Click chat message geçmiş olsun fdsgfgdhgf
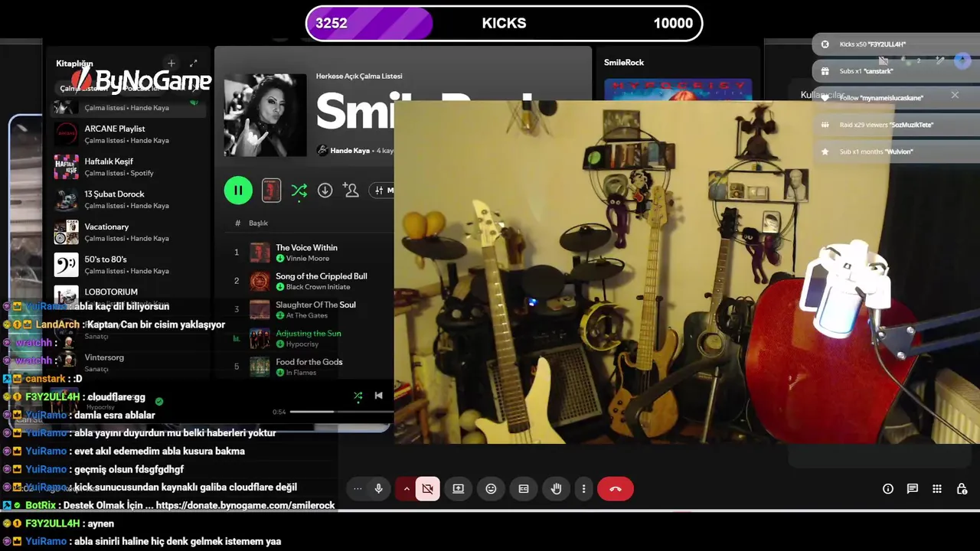 129,469
